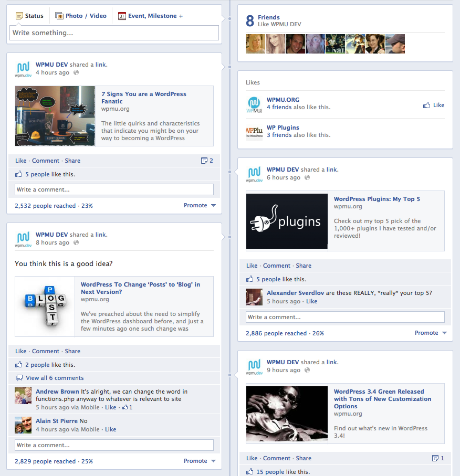Open Alain St Pierre's profile picture
The height and width of the screenshot is (476, 460).
coord(23,425)
